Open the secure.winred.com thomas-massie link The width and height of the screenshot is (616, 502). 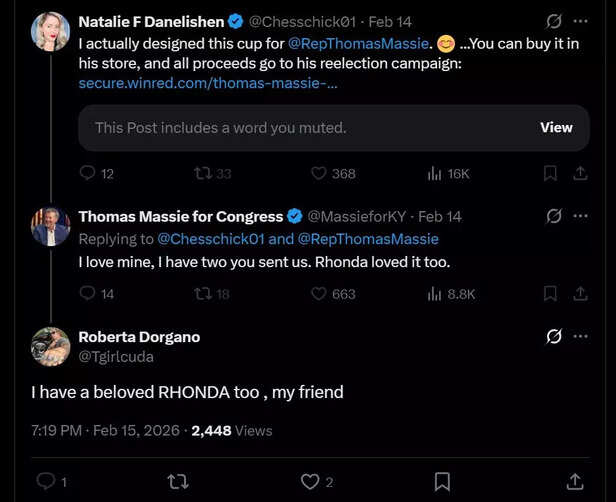208,83
